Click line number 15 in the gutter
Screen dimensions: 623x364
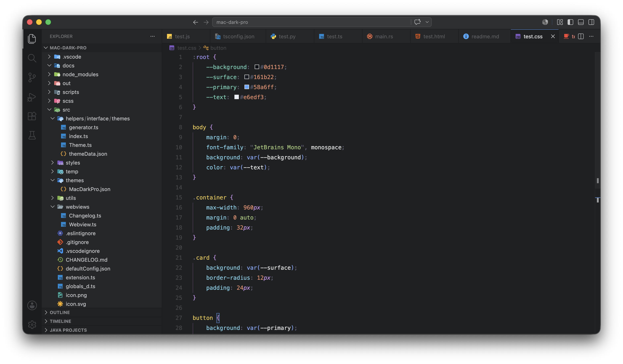tap(179, 197)
